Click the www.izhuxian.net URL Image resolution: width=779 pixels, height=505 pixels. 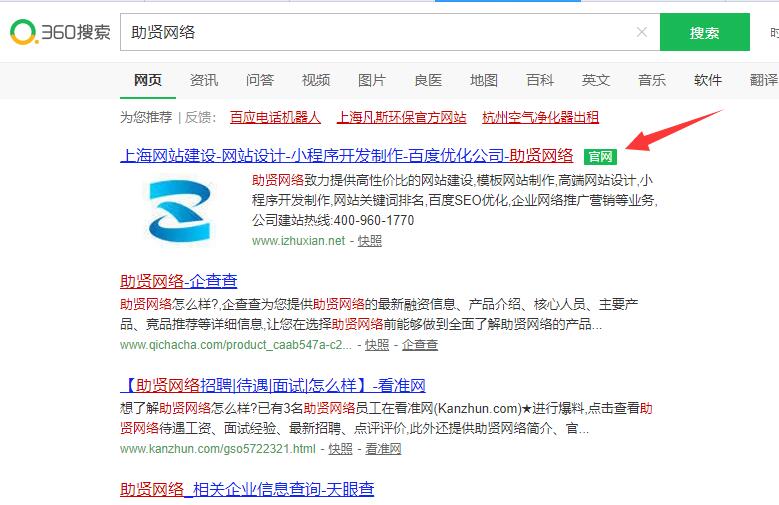pos(298,241)
